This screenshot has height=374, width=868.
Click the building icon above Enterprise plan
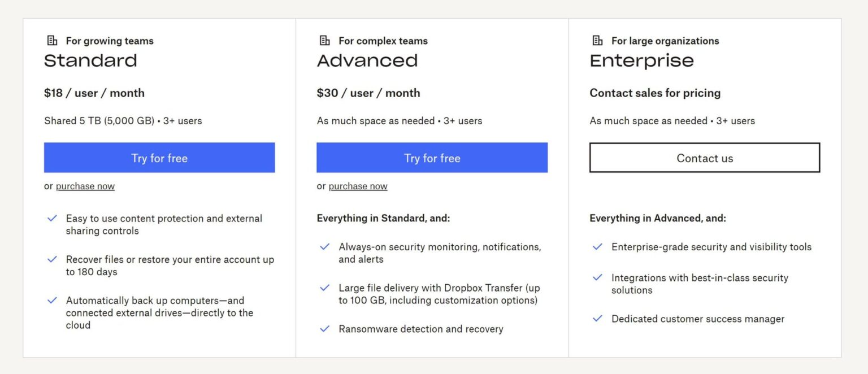tap(597, 40)
